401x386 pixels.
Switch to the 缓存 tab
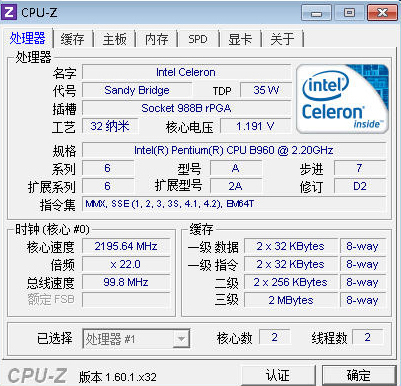(x=72, y=39)
